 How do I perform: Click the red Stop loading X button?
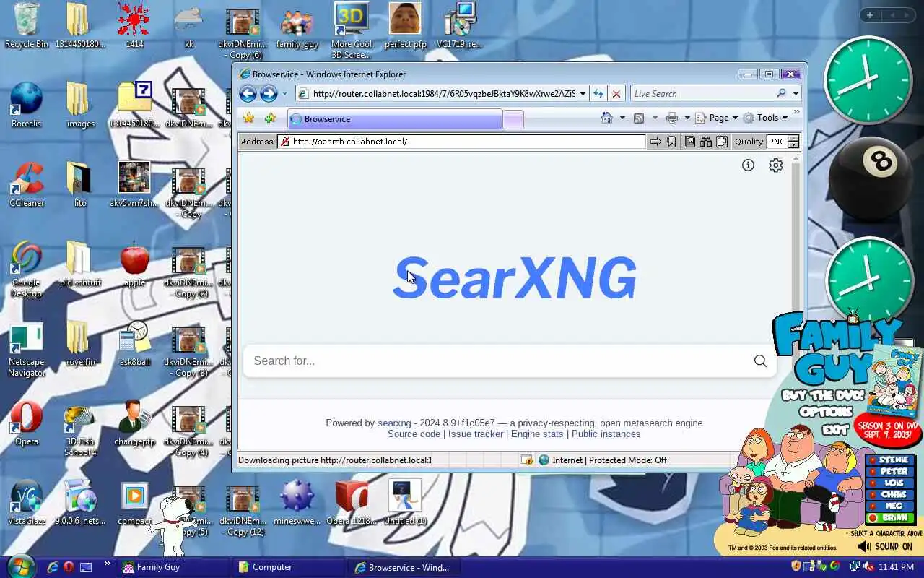pos(616,94)
